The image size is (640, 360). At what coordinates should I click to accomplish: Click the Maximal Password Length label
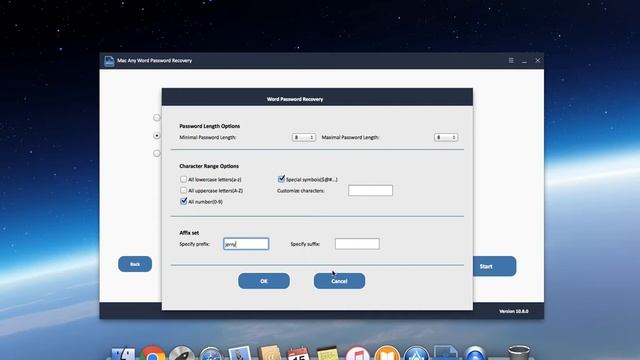(350, 138)
